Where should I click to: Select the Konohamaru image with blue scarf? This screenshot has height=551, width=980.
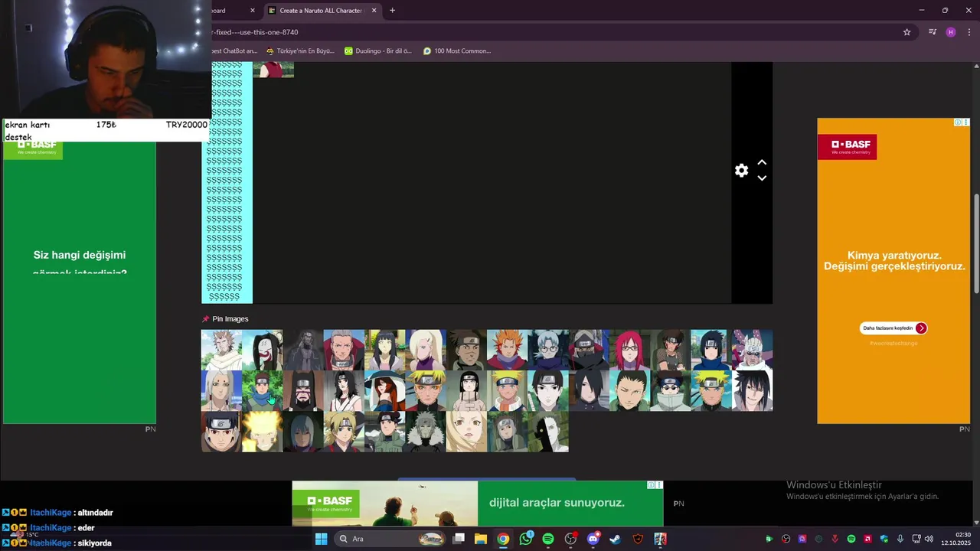262,391
